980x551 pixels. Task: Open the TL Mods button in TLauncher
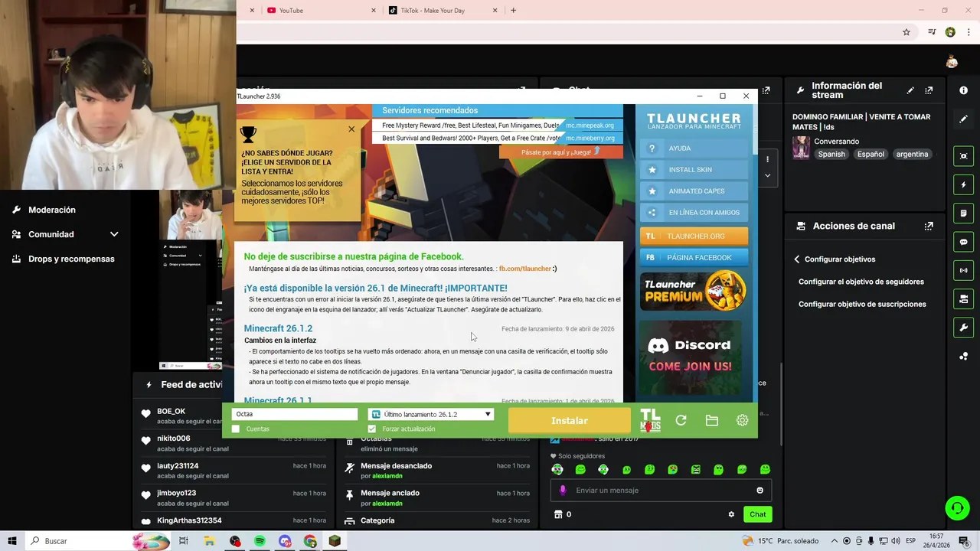[x=650, y=420]
